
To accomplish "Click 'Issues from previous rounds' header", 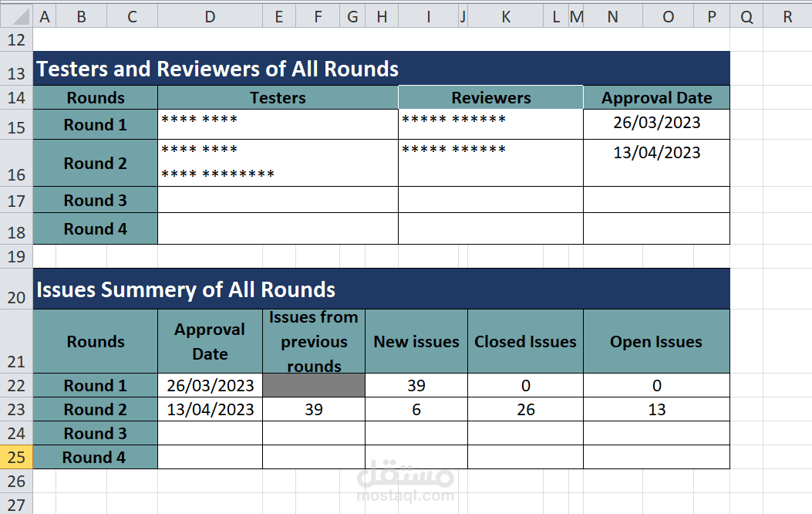I will pos(314,341).
